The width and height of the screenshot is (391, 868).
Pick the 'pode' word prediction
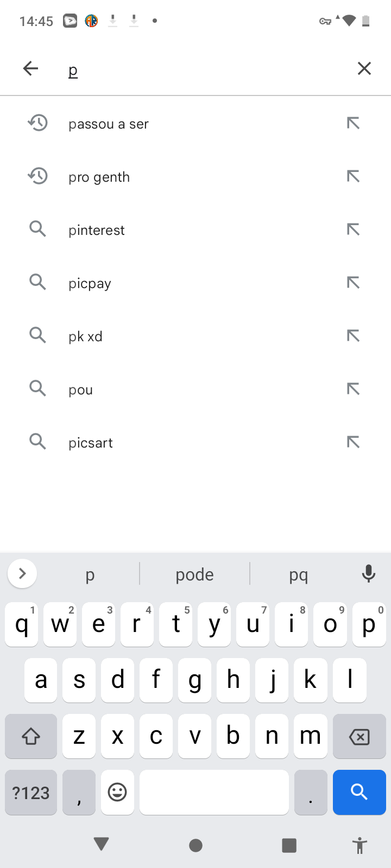click(x=194, y=575)
